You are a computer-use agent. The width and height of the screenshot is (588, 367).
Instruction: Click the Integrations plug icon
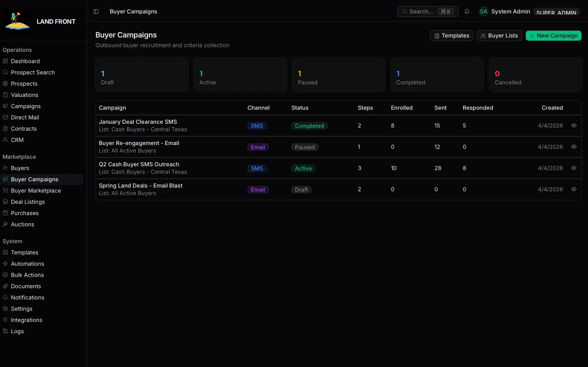(x=5, y=320)
